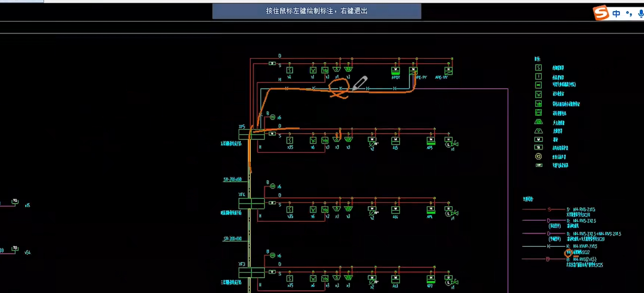Select the AL3 panel symbol
The width and height of the screenshot is (644, 293).
(395, 279)
